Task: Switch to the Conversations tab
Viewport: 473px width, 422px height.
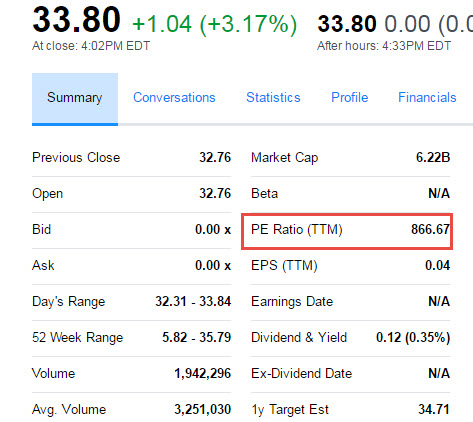Action: (x=174, y=97)
